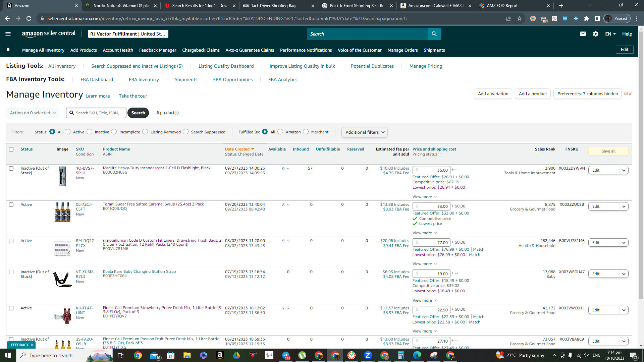This screenshot has height=362, width=644.
Task: Click the pricing status info icon
Action: click(440, 155)
